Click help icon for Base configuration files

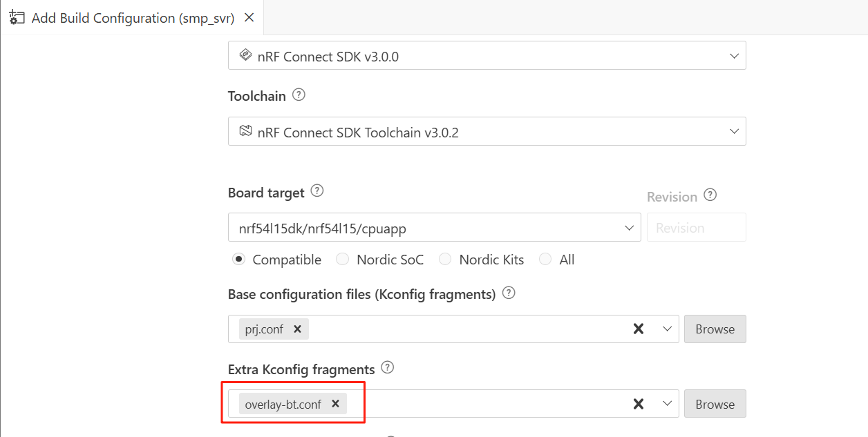point(509,293)
